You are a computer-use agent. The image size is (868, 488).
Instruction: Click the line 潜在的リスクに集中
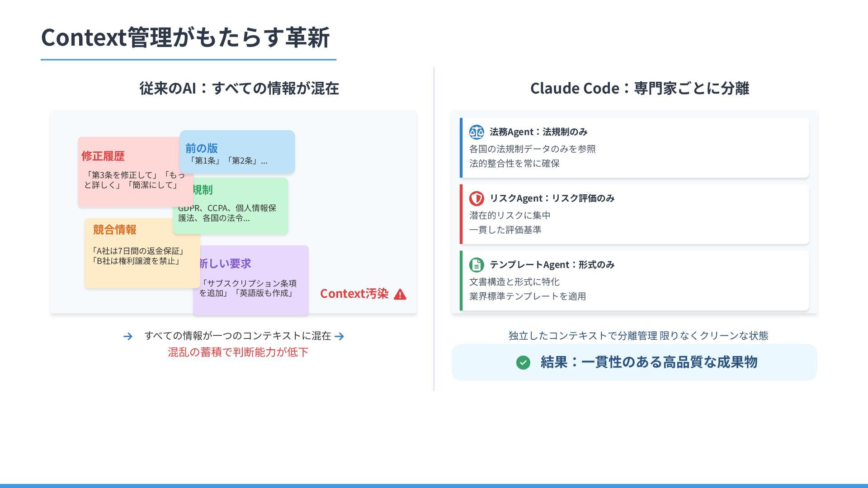click(x=510, y=216)
